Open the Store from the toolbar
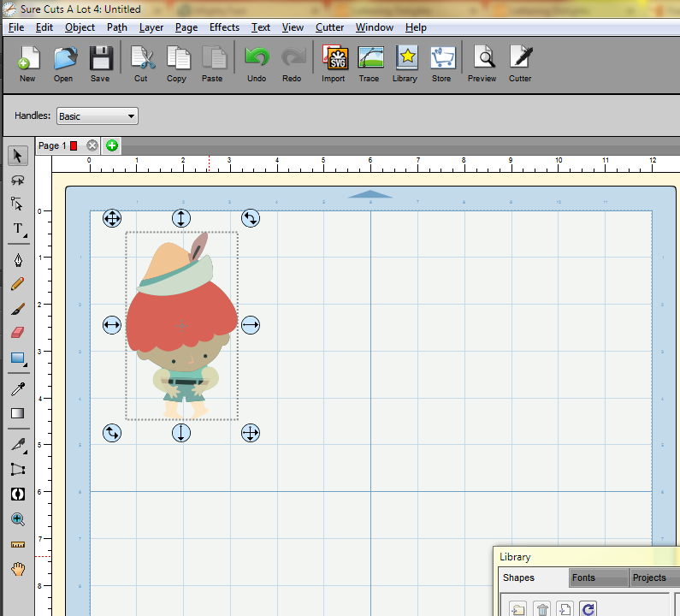 pyautogui.click(x=441, y=63)
